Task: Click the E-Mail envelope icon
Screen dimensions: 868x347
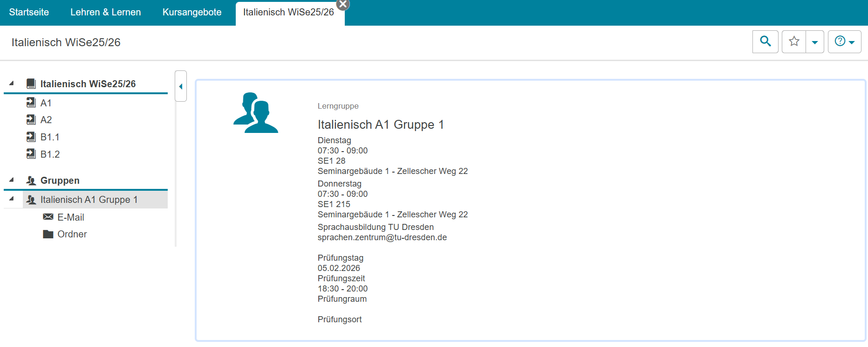Action: (48, 217)
